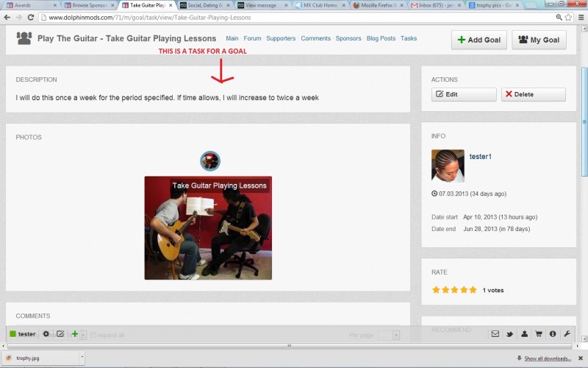This screenshot has height=368, width=588.
Task: Toggle the 'expand all' checkbox
Action: point(93,335)
